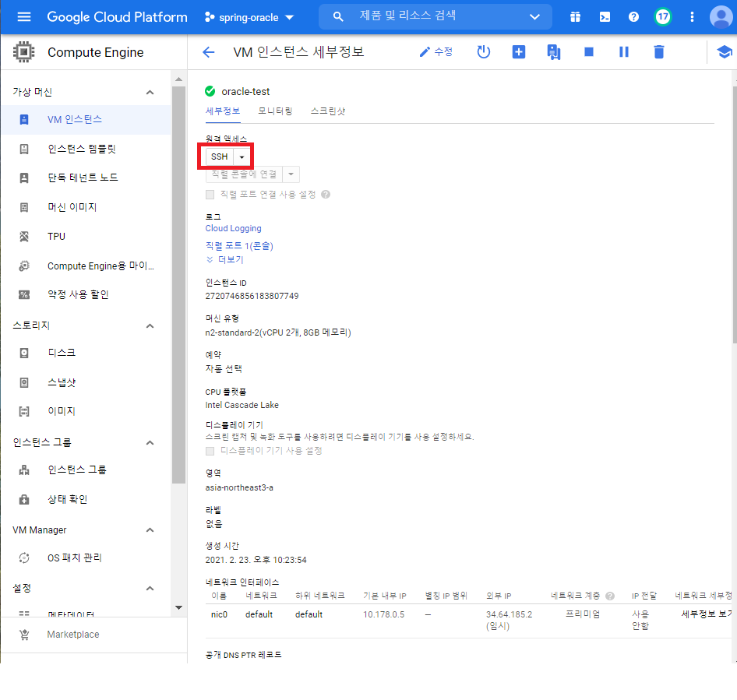This screenshot has width=737, height=700.
Task: Click the nic0 interface name
Action: (219, 614)
